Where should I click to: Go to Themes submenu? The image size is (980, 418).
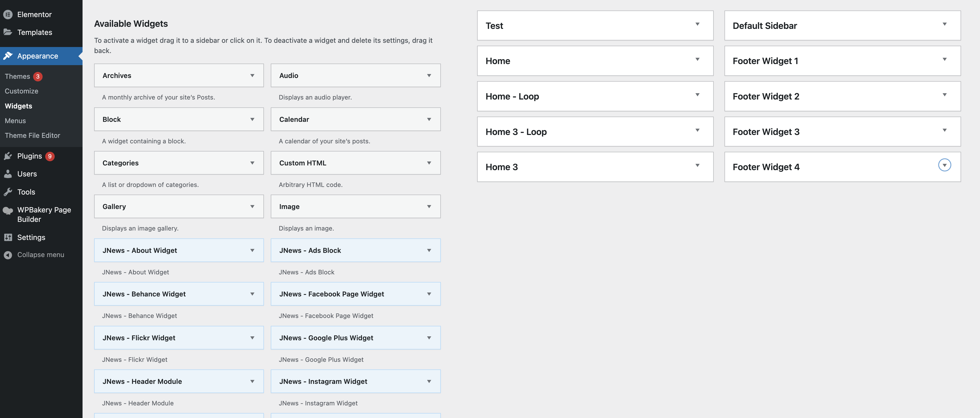click(18, 76)
